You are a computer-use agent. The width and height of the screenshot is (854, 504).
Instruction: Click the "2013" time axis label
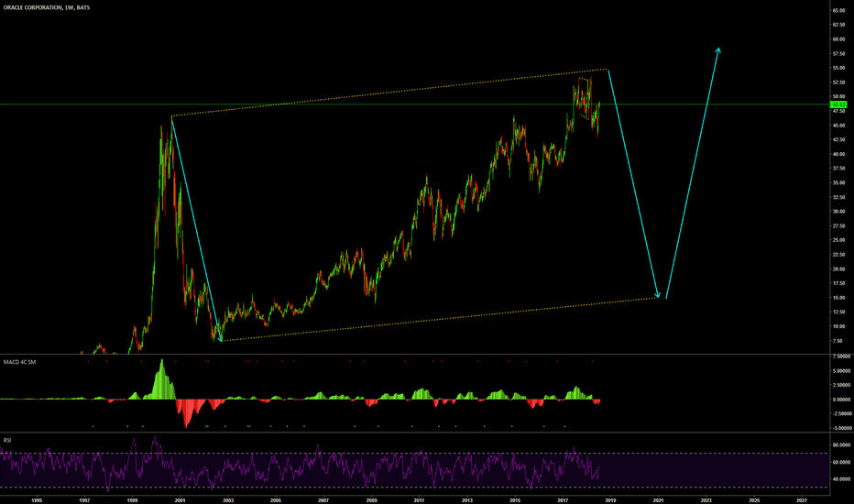click(467, 499)
